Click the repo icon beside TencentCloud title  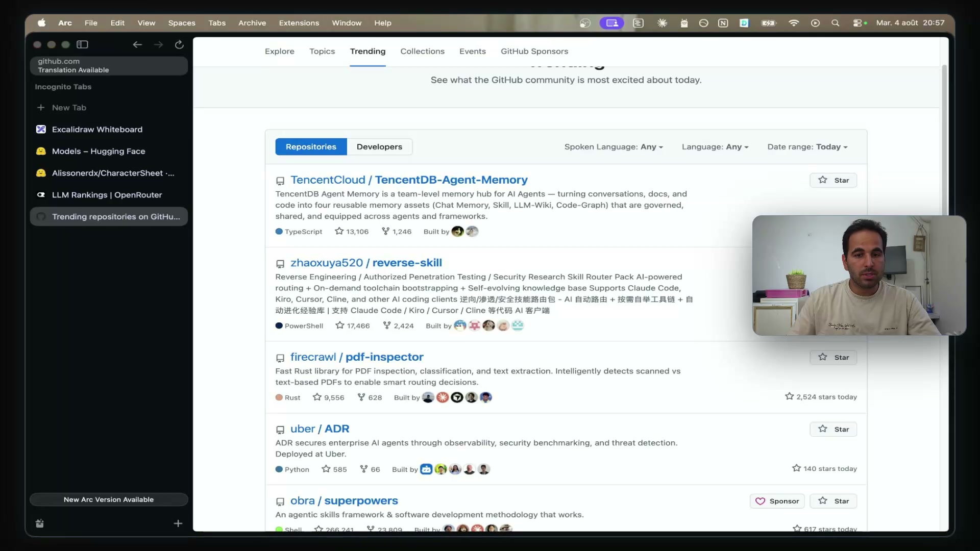coord(280,181)
